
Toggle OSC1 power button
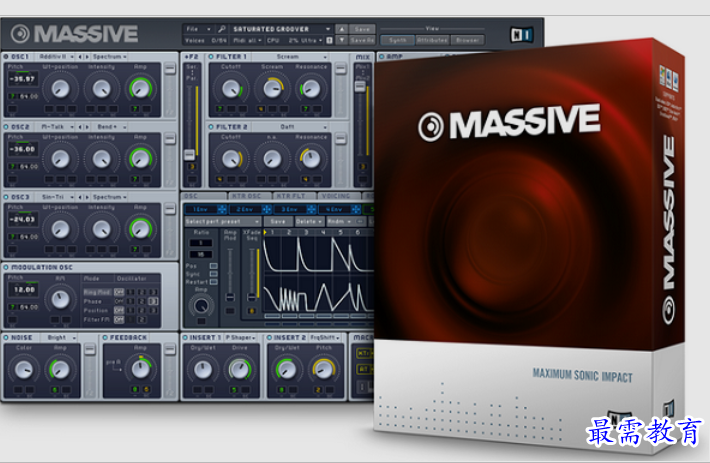point(6,57)
